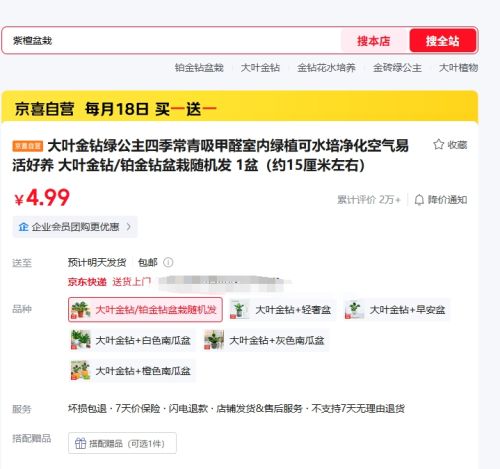Image resolution: width=500 pixels, height=469 pixels.
Task: Click the red 搜全站 button
Action: [x=443, y=41]
